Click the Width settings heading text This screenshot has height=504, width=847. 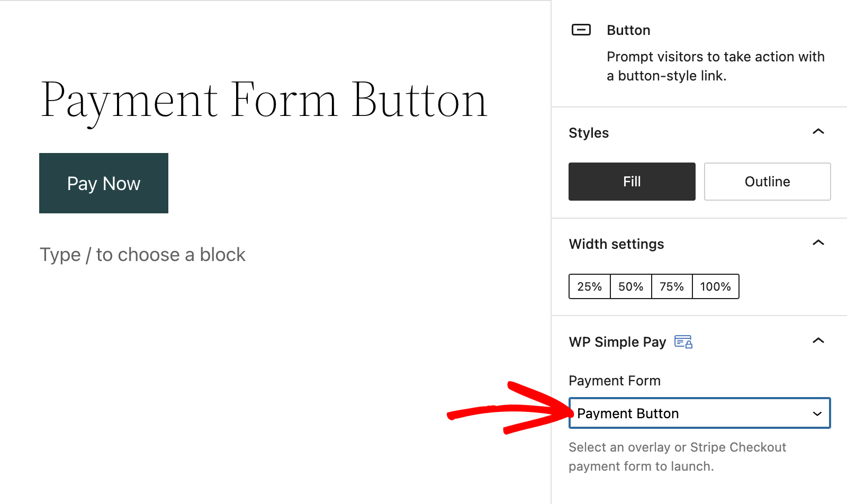[x=616, y=244]
